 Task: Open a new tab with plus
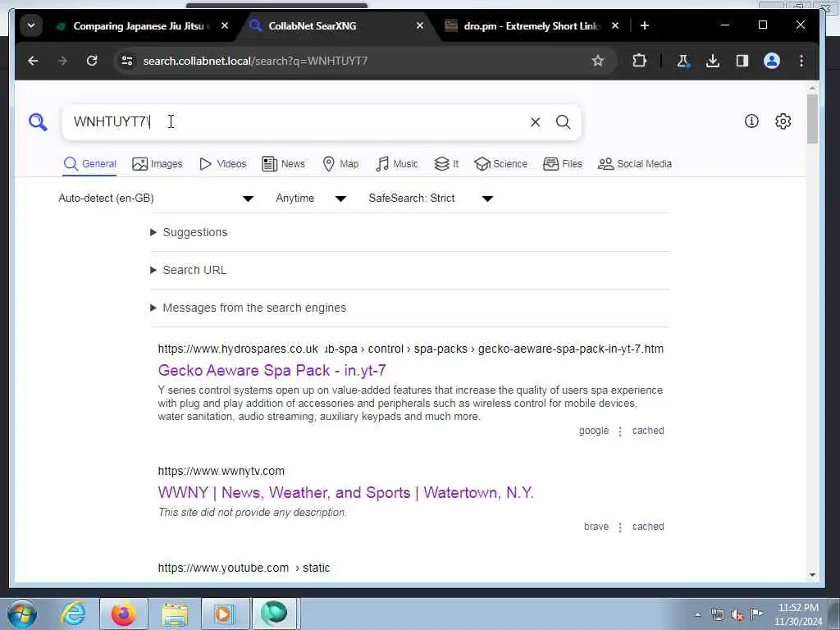click(645, 25)
